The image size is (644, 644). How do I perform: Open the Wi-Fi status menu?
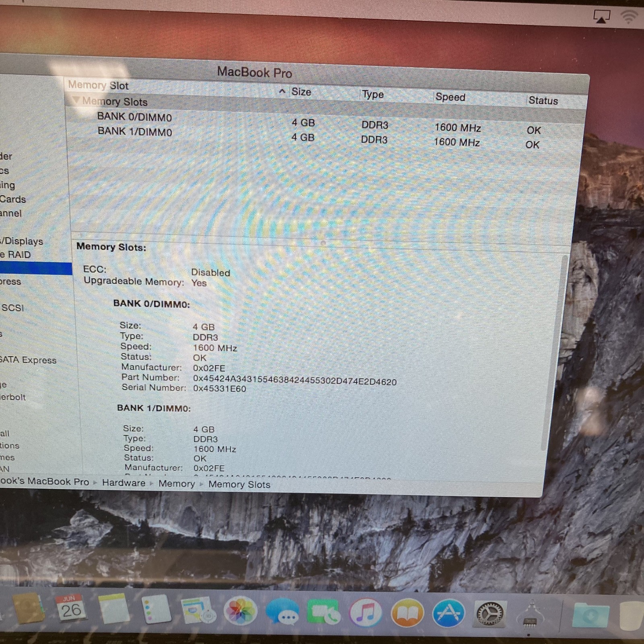tap(630, 17)
